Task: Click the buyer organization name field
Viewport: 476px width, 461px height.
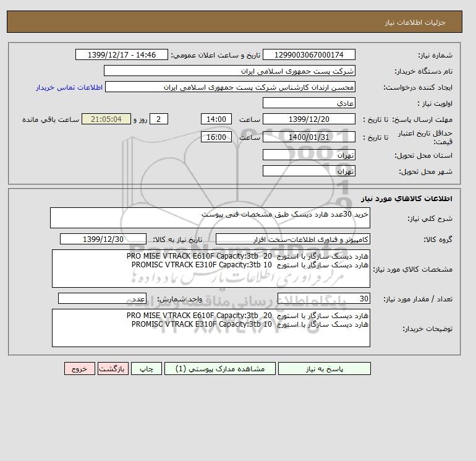Action: click(229, 71)
